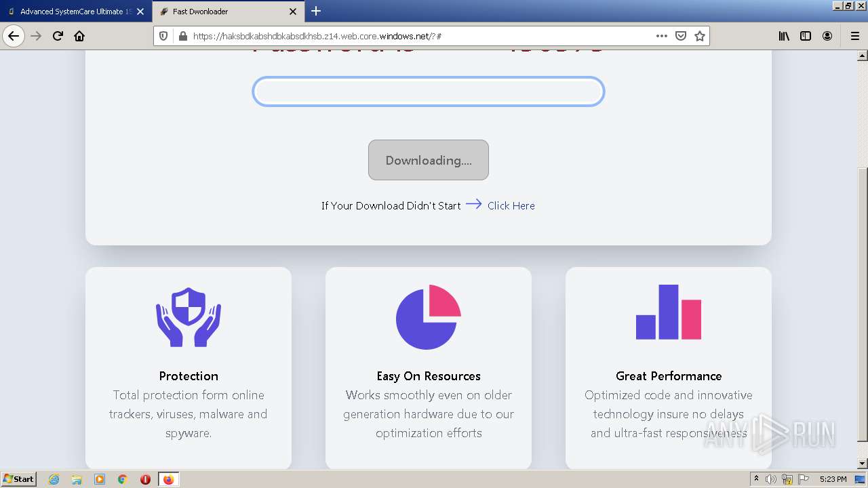Select the Easy On Resources heading
The width and height of the screenshot is (868, 488).
[x=429, y=375]
